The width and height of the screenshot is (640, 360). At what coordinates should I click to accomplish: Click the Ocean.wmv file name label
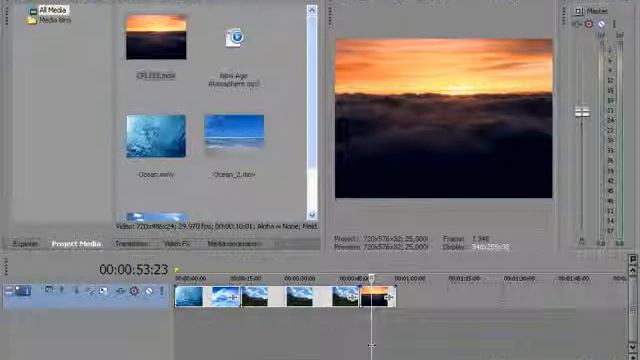(x=156, y=174)
